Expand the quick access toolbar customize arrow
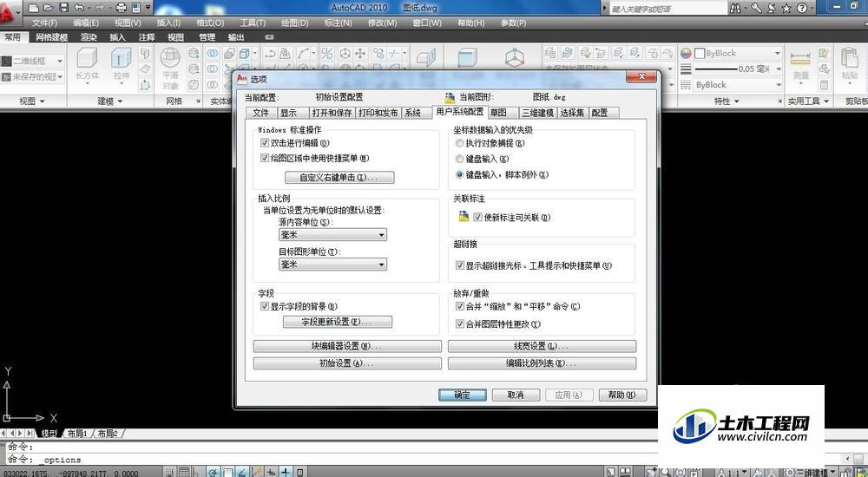The width and height of the screenshot is (868, 477). pos(148,8)
